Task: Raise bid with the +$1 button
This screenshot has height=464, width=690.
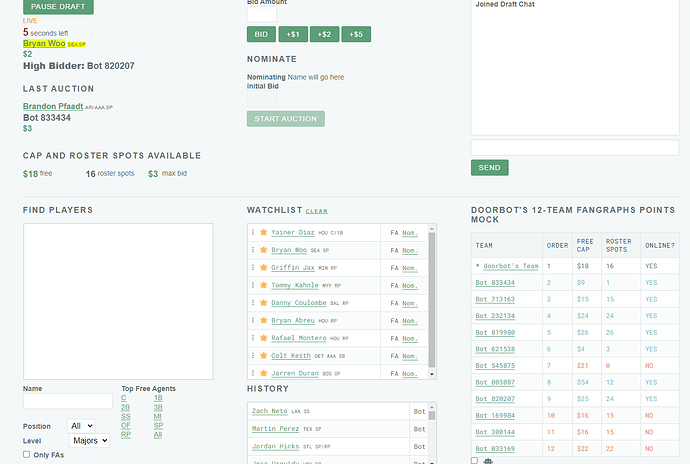Action: coord(293,34)
